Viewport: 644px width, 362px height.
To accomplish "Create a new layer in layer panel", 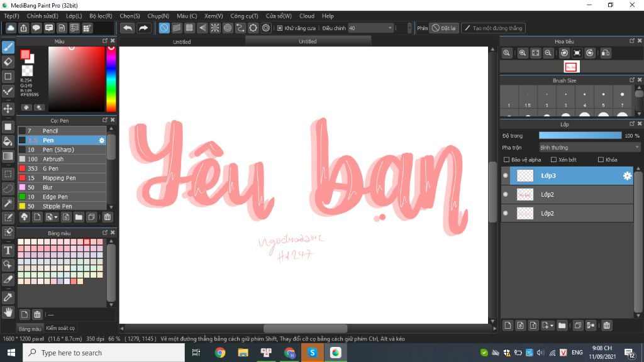I will point(508,326).
